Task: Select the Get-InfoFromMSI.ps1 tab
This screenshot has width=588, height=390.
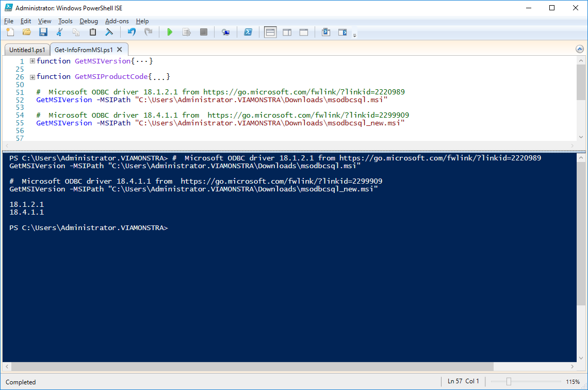Action: pos(84,50)
